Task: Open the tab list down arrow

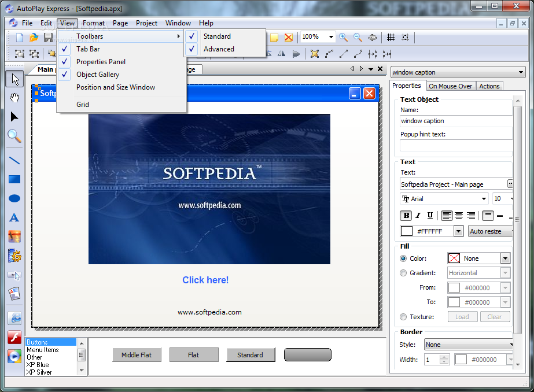Action: [x=370, y=69]
